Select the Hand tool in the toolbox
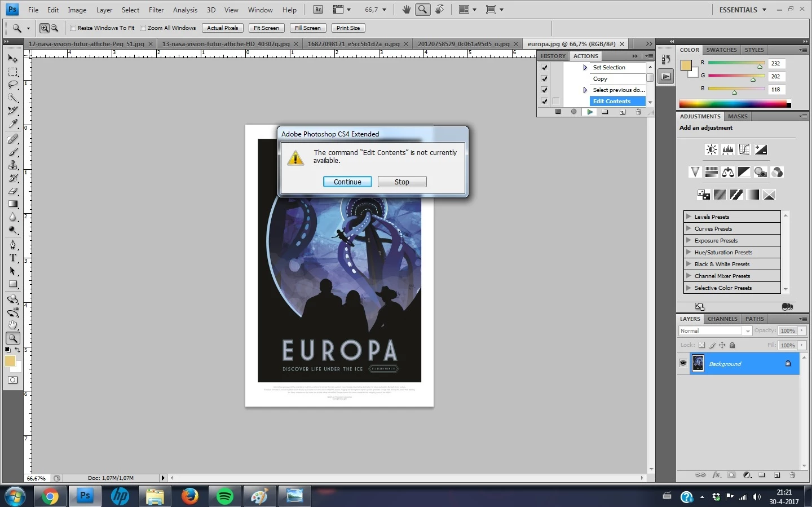Viewport: 812px width, 507px height. pyautogui.click(x=13, y=325)
